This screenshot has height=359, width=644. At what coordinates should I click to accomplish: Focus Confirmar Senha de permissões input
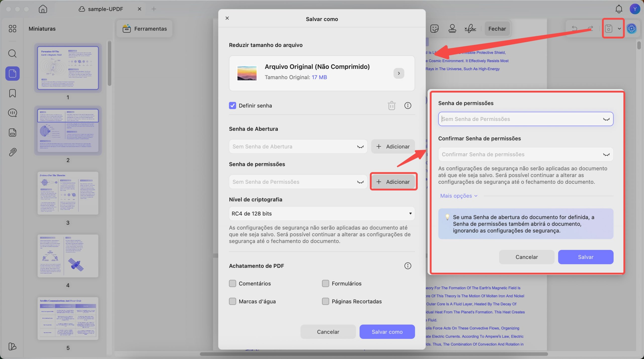526,154
